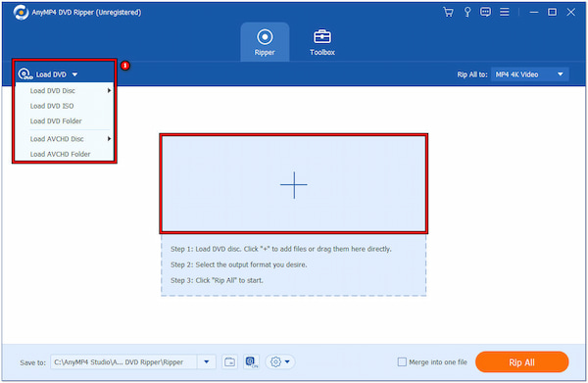The width and height of the screenshot is (588, 383).
Task: Open the feedback chat bubble icon
Action: pyautogui.click(x=486, y=12)
